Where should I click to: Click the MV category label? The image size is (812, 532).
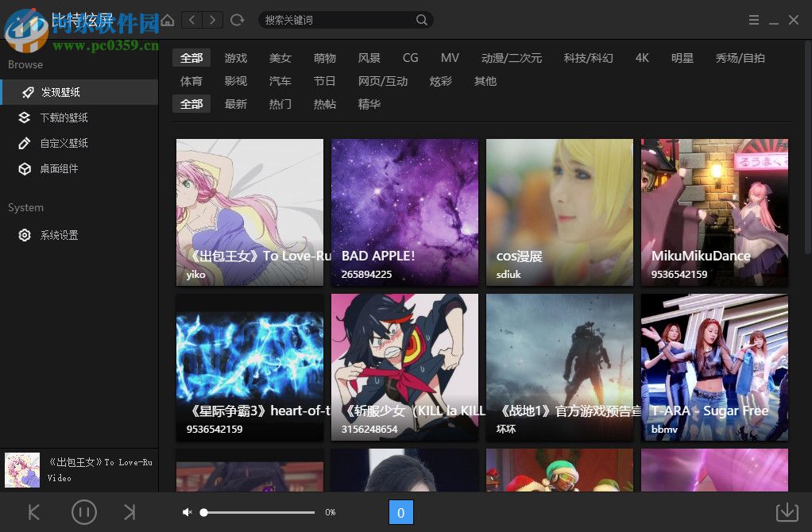point(450,58)
